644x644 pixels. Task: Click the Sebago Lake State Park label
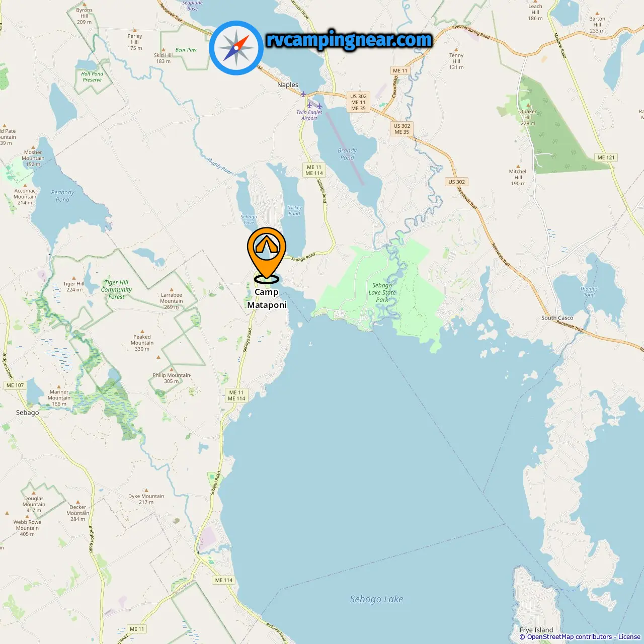[x=382, y=292]
